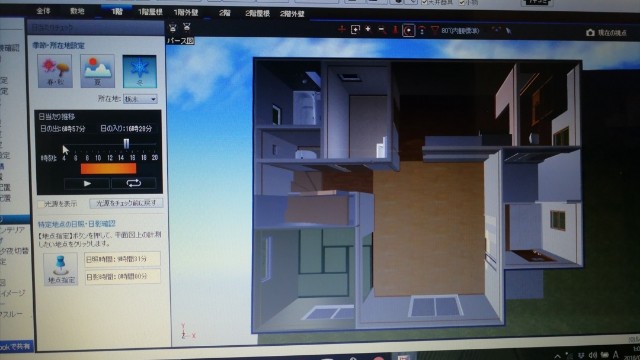Switch to the 2階外壁 tab
The image size is (640, 360).
(292, 14)
